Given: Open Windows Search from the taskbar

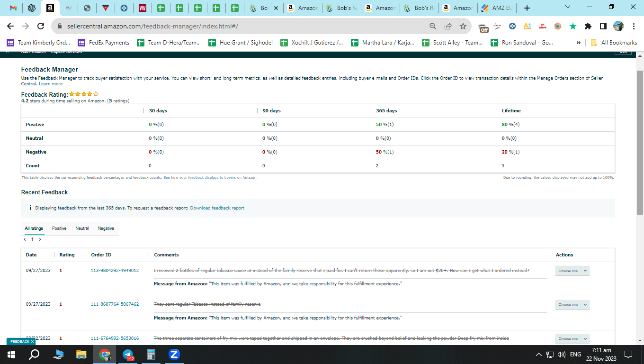Looking at the screenshot, I should (34, 354).
